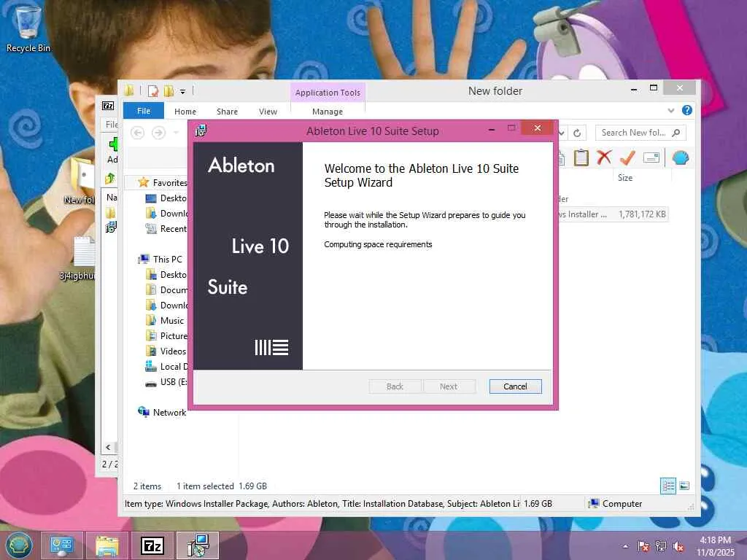Click the red X Delete toolbar icon
Viewport: 747px width, 560px height.
[604, 157]
